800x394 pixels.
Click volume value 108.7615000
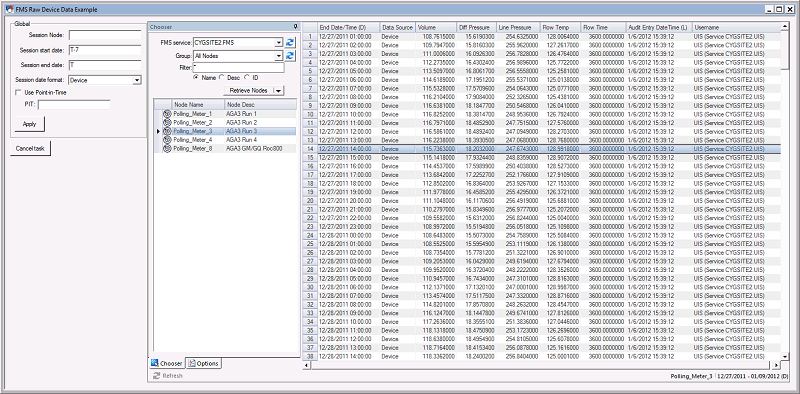click(x=439, y=36)
